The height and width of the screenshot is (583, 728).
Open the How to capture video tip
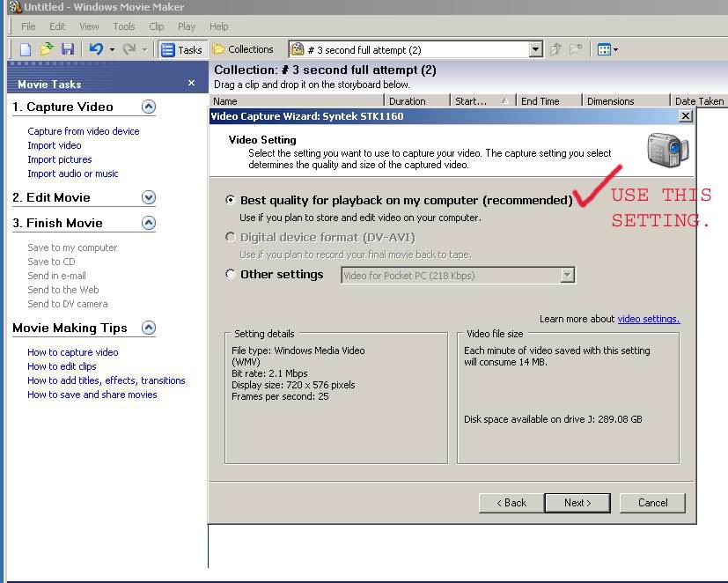coord(73,352)
